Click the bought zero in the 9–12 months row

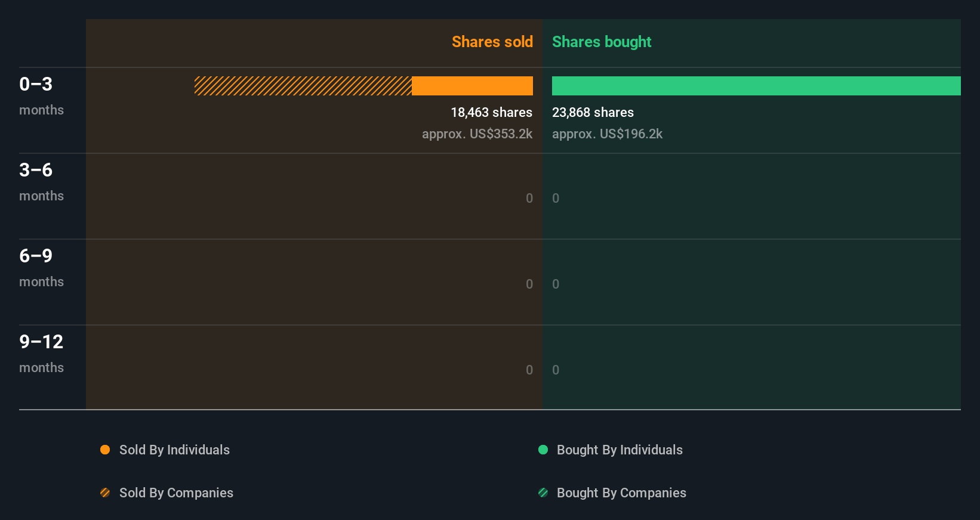click(556, 370)
